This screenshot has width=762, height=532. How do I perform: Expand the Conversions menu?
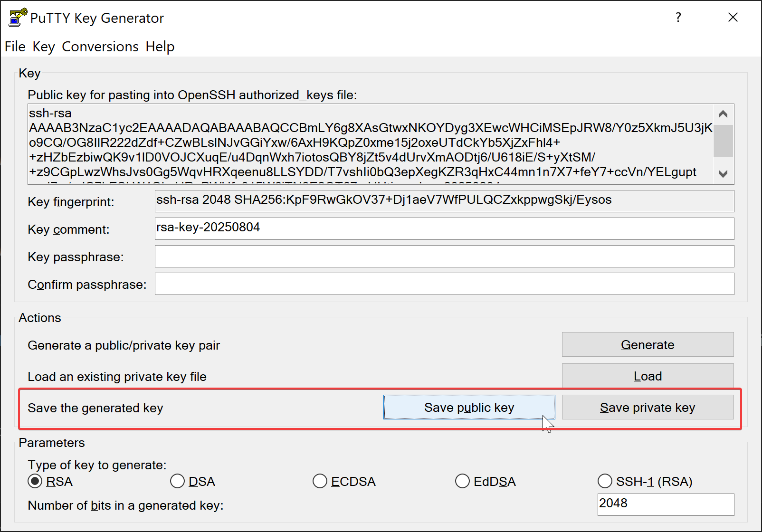pyautogui.click(x=100, y=47)
